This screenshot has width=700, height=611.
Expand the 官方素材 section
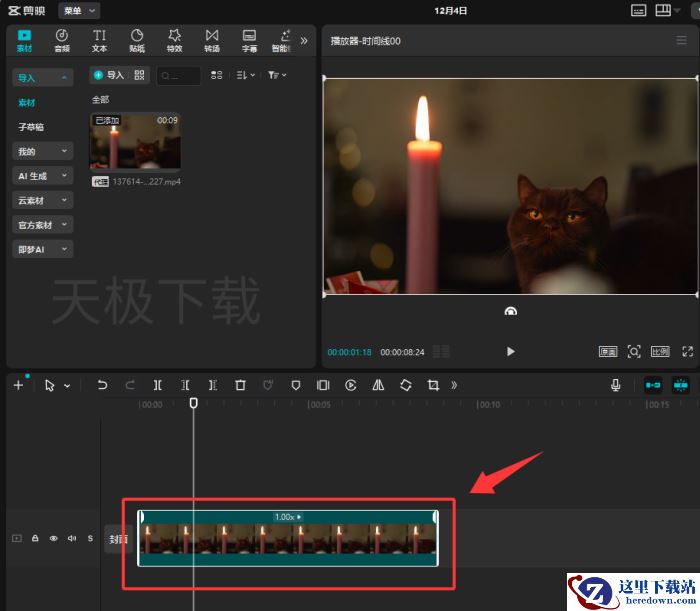(42, 225)
